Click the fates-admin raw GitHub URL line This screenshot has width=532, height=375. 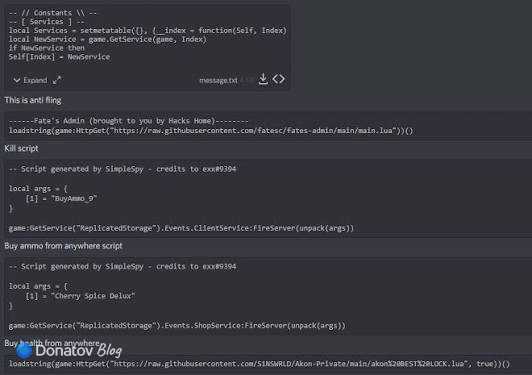[211, 131]
